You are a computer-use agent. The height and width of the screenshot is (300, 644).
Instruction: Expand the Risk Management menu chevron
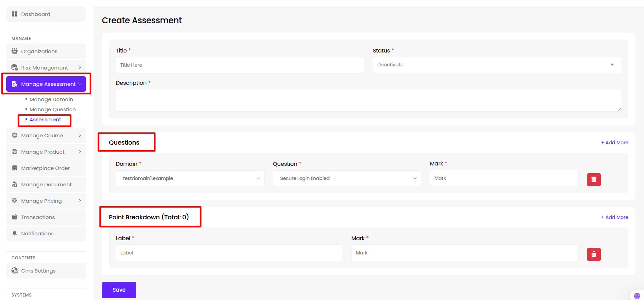coord(80,67)
